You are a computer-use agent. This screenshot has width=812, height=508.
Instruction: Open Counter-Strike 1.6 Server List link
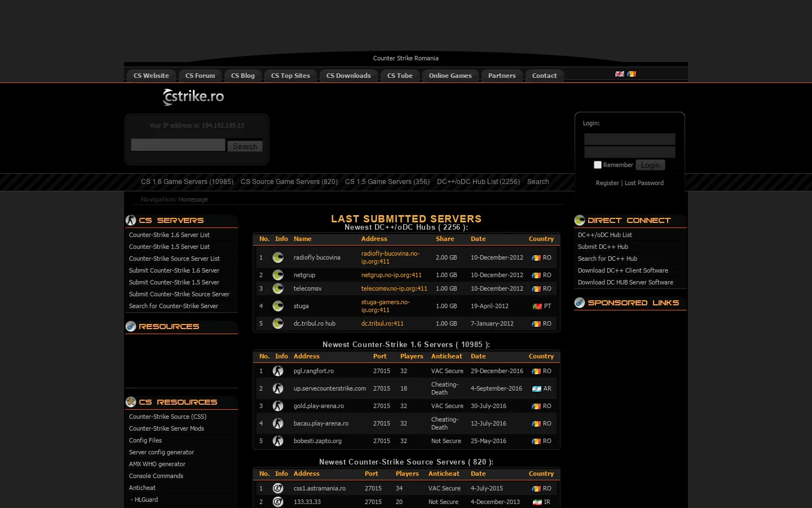click(169, 235)
